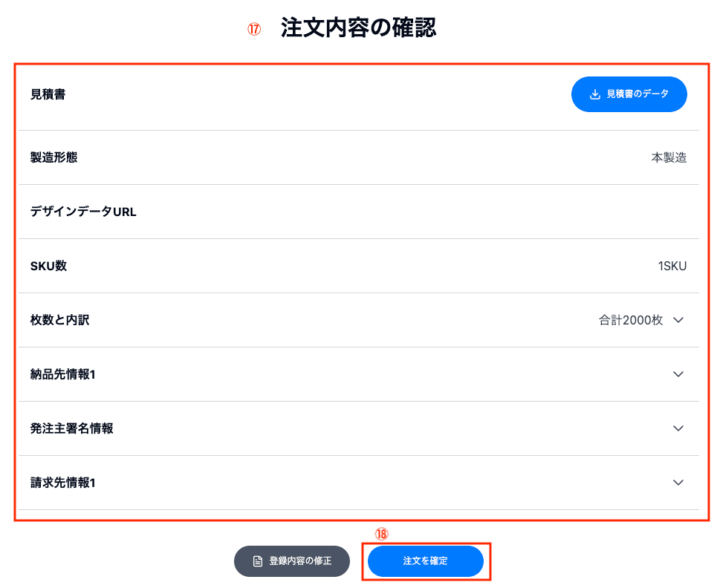The image size is (717, 588).
Task: Click the red ⑱ step marker
Action: [381, 534]
